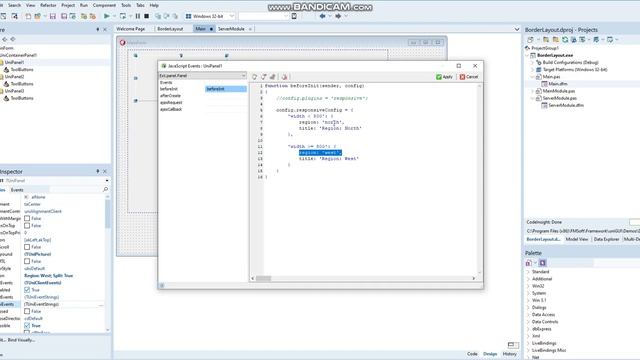Viewport: 640px width, 360px height.
Task: Switch to the Data Explorer tab
Action: [x=606, y=239]
